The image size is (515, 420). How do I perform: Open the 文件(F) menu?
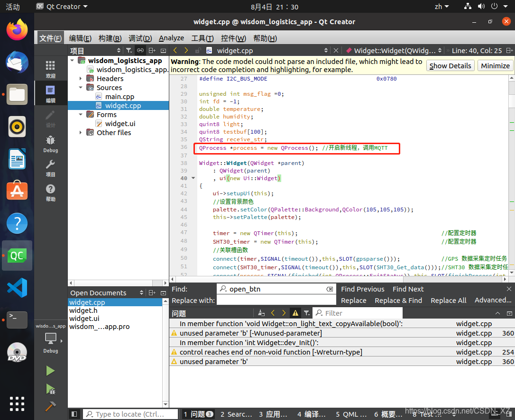click(50, 38)
